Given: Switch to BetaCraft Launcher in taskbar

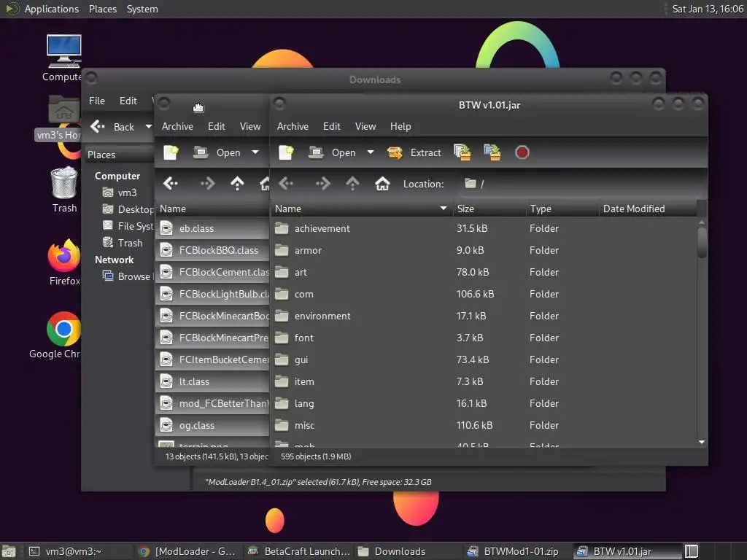Looking at the screenshot, I should tap(299, 551).
